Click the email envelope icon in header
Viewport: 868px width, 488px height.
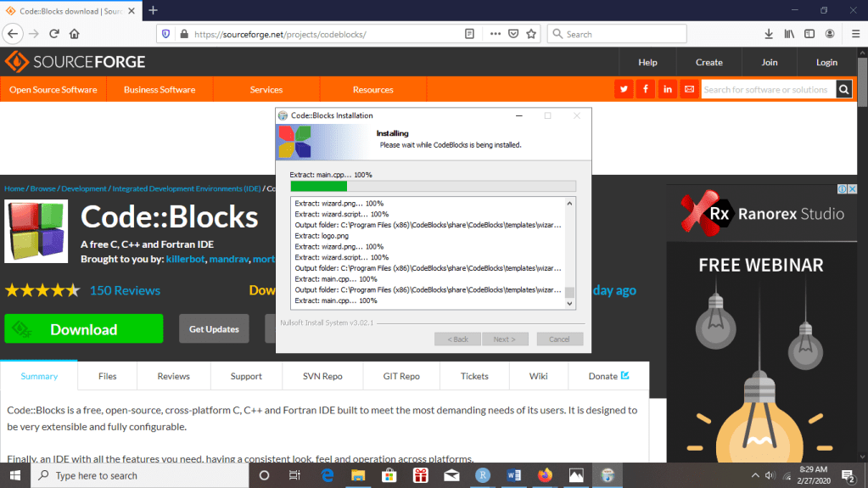pyautogui.click(x=689, y=89)
